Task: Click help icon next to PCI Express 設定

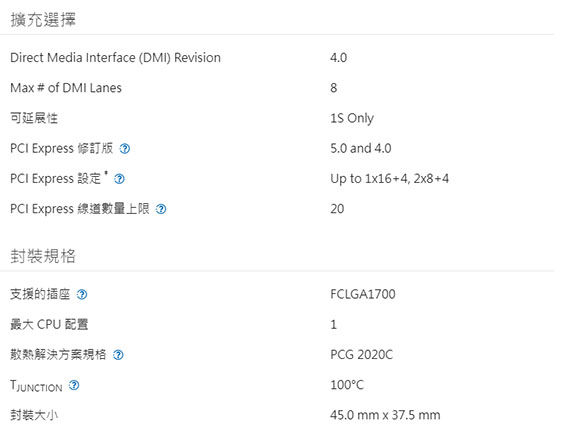Action: tap(119, 179)
